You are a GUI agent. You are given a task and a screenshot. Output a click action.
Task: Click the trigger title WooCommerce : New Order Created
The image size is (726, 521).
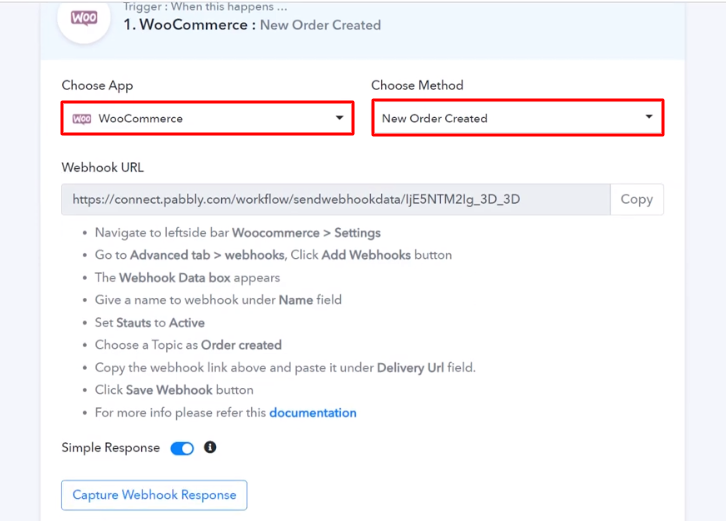[x=252, y=25]
